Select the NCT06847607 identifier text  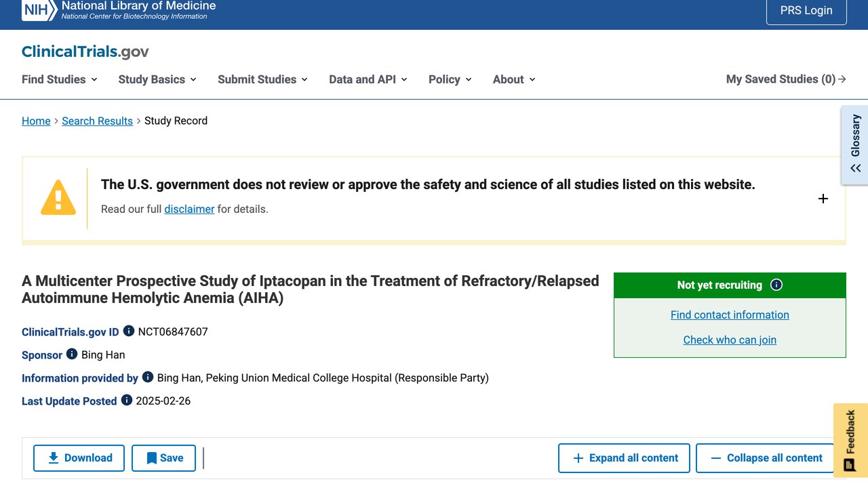[173, 331]
